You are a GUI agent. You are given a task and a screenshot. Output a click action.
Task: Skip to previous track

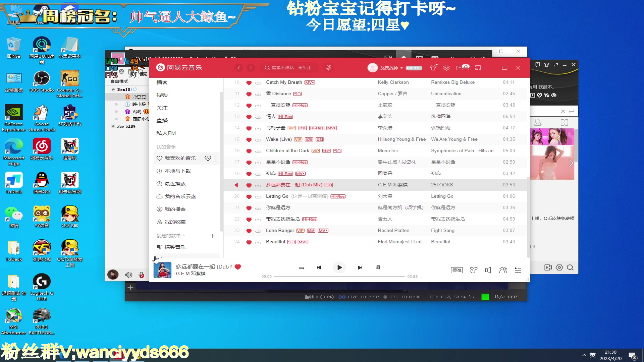coord(319,267)
